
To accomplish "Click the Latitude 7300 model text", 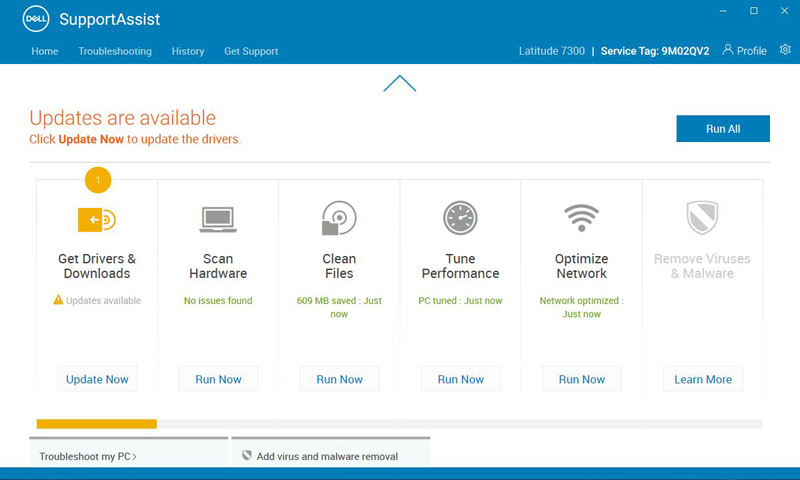I will (x=552, y=51).
